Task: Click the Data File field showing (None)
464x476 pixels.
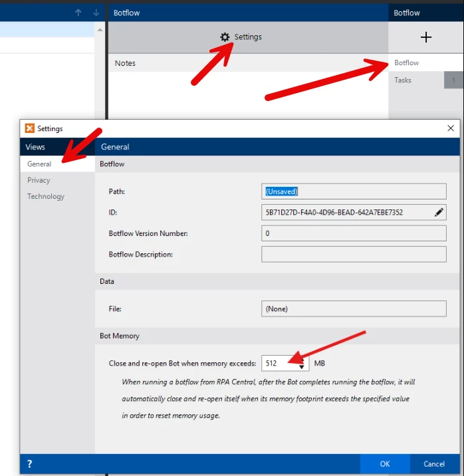Action: [354, 308]
